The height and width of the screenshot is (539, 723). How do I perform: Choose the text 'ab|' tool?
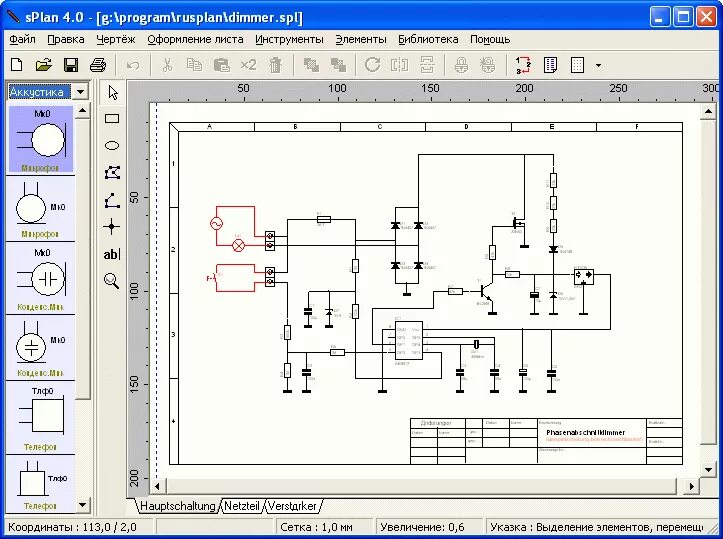click(x=112, y=254)
